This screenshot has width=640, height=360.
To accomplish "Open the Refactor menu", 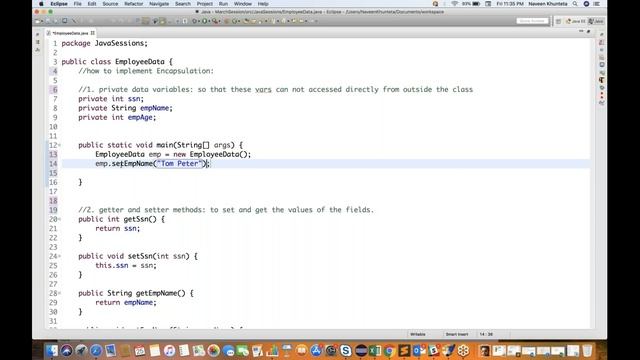I will [x=133, y=4].
